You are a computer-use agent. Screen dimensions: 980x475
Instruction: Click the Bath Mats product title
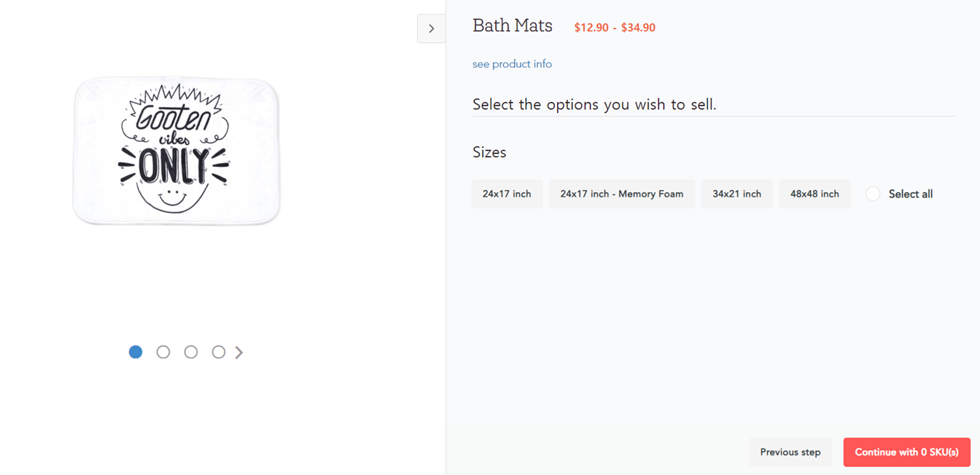point(513,25)
